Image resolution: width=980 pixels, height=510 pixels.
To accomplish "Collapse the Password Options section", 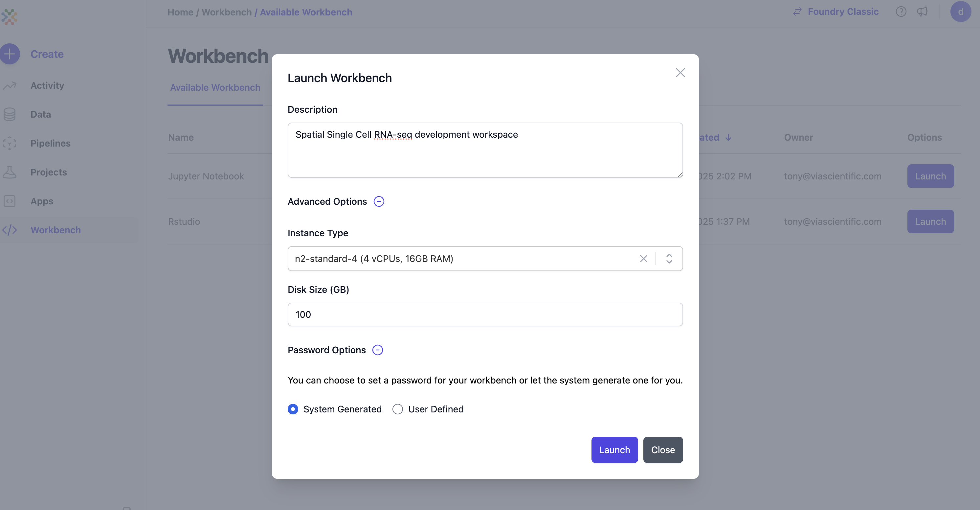I will click(377, 350).
